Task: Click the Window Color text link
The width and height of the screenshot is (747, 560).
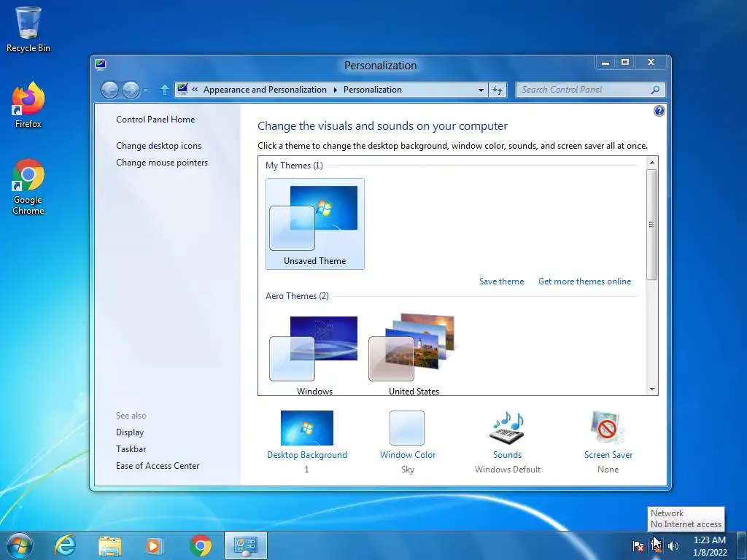Action: tap(408, 455)
